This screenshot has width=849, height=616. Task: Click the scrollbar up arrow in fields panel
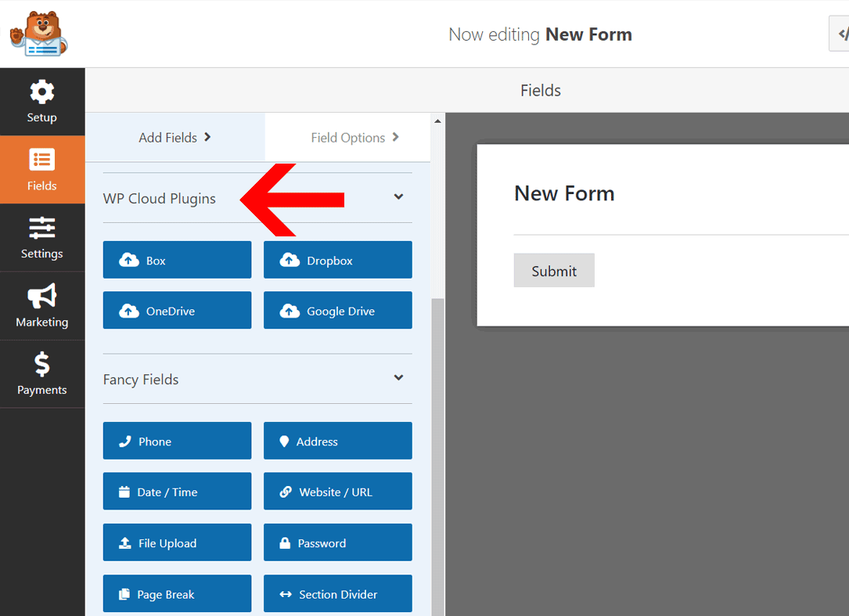coord(437,121)
